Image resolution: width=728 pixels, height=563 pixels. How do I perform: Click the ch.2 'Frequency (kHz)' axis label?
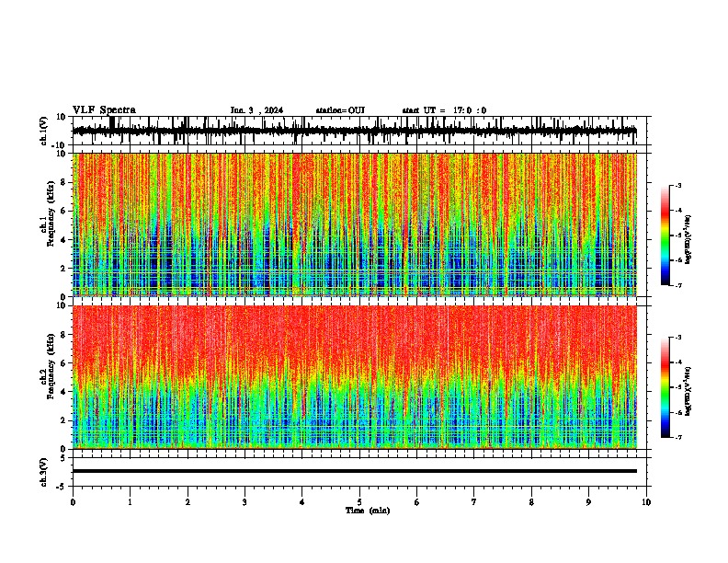[51, 366]
